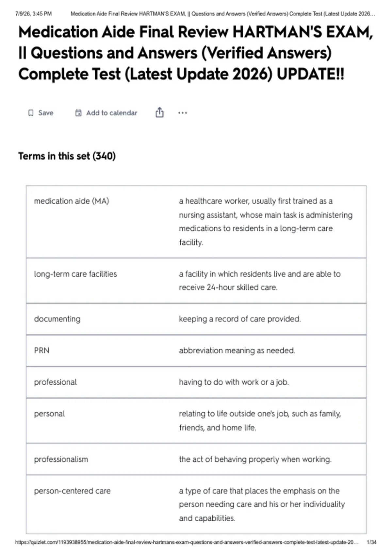This screenshot has height=556, width=392.
Task: Select the 'medication aide (MA)' term
Action: tap(72, 201)
